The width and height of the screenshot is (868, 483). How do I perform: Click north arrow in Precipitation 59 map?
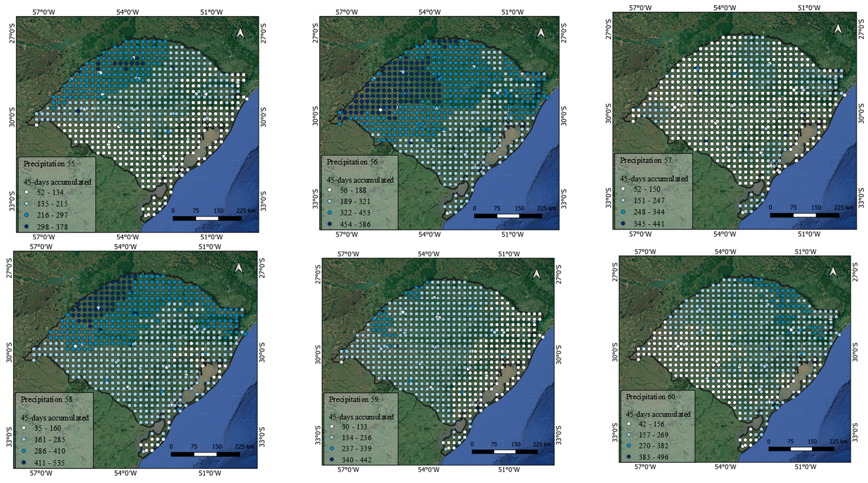tap(537, 275)
